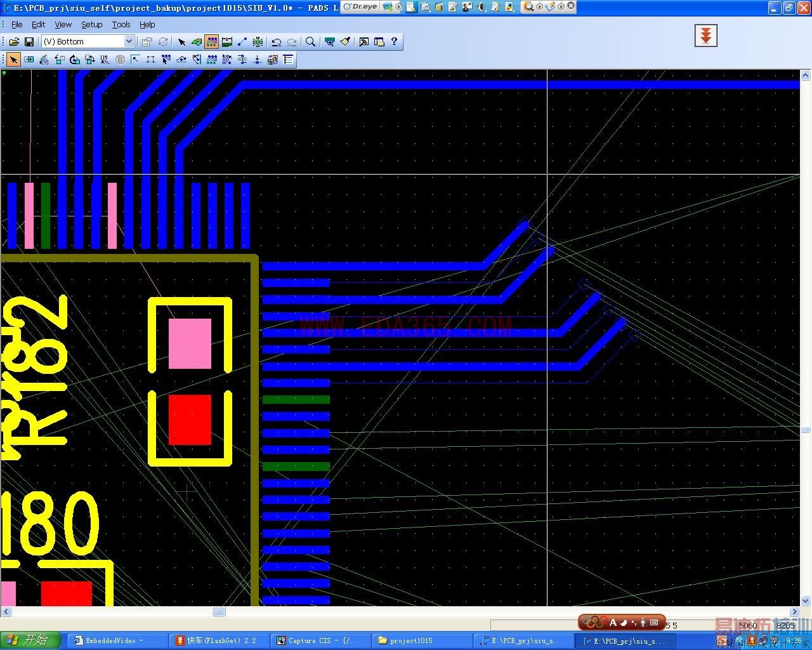This screenshot has height=650, width=812.
Task: Click the Move Reference Designator tool
Action: 105,60
